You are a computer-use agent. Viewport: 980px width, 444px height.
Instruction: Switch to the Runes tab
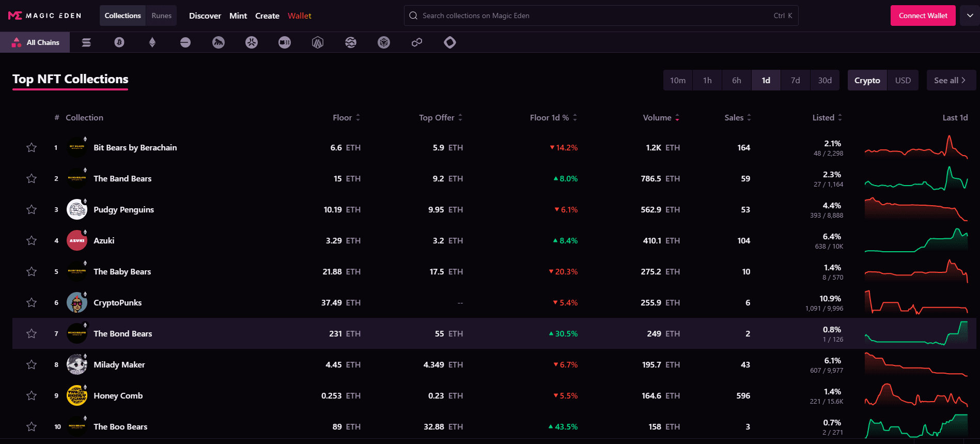click(x=161, y=16)
